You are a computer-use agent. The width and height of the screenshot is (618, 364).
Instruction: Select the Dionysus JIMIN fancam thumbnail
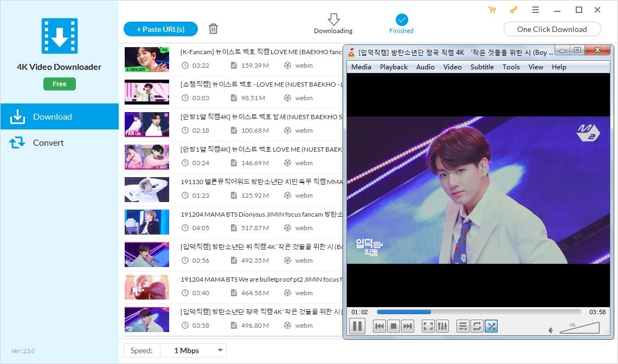tap(146, 222)
